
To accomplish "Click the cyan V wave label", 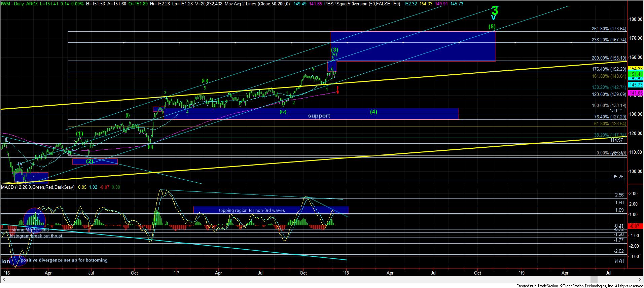I will tap(493, 18).
